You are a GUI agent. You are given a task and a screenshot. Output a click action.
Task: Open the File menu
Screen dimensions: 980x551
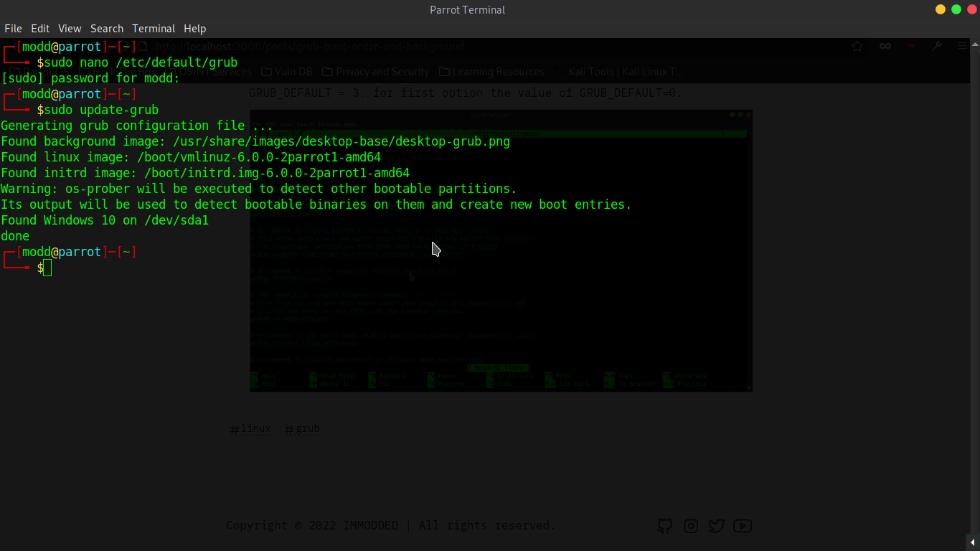[13, 29]
